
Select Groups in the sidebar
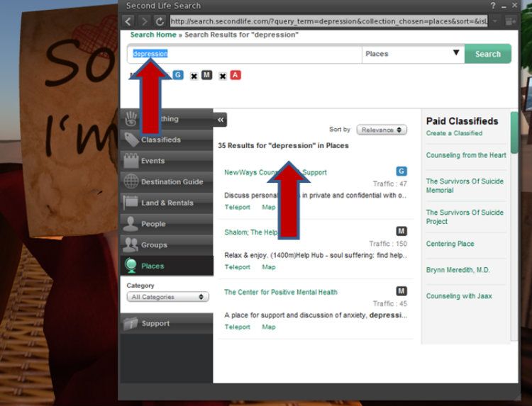click(167, 244)
